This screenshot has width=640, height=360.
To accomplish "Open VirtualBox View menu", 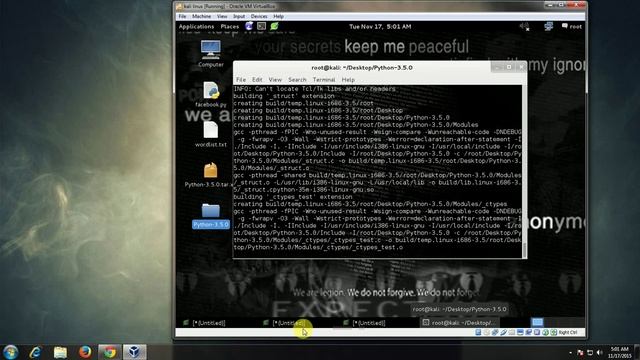I will (x=222, y=16).
